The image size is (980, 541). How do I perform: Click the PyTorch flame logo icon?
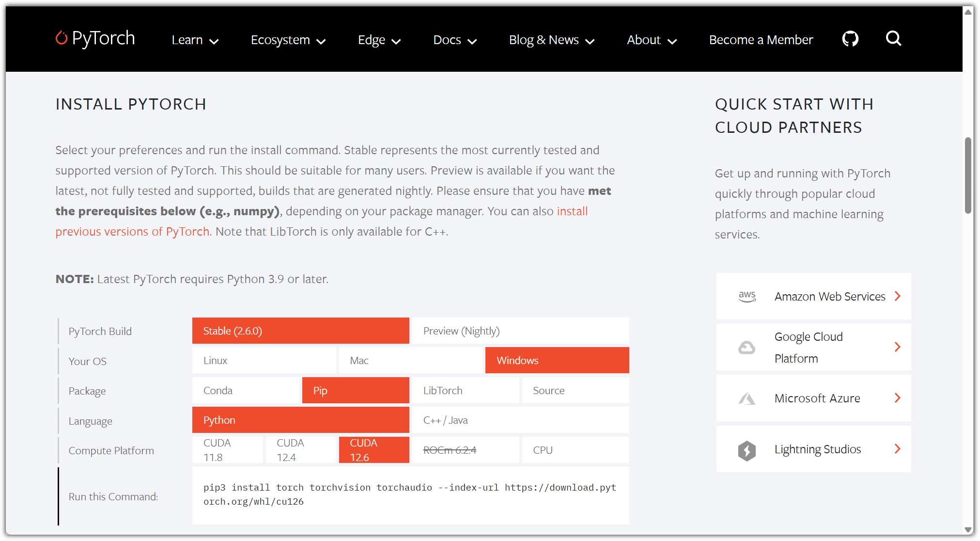click(x=62, y=38)
